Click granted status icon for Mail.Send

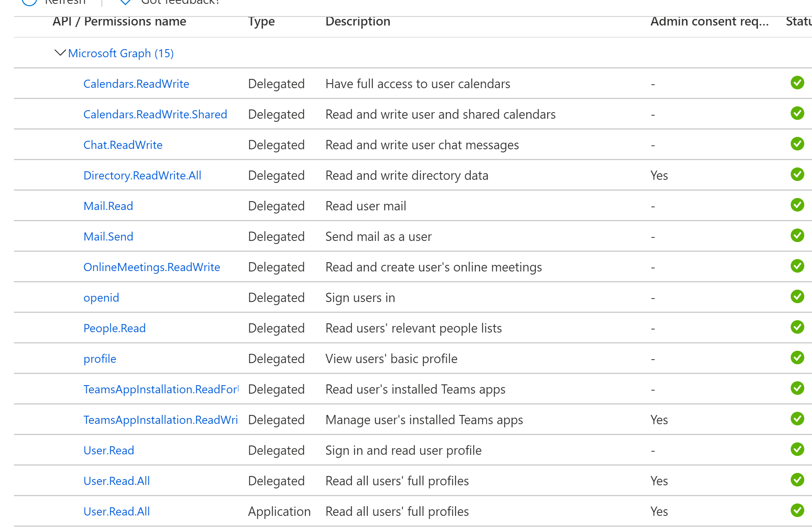tap(797, 235)
